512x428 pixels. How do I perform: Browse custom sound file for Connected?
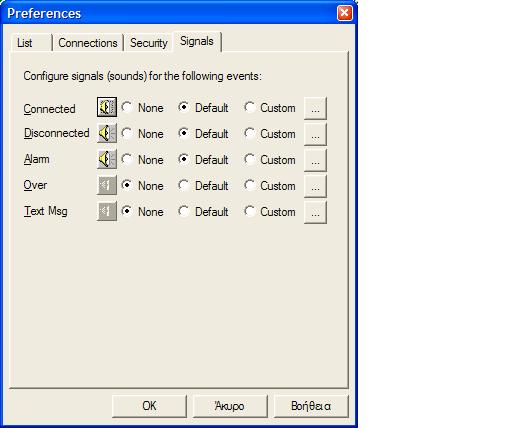315,108
